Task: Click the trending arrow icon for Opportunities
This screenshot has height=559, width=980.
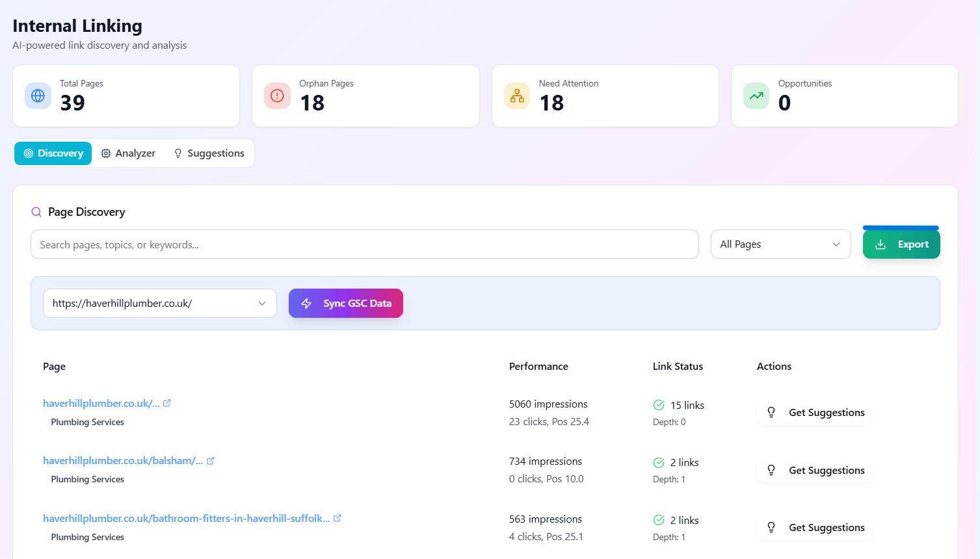Action: [x=756, y=96]
